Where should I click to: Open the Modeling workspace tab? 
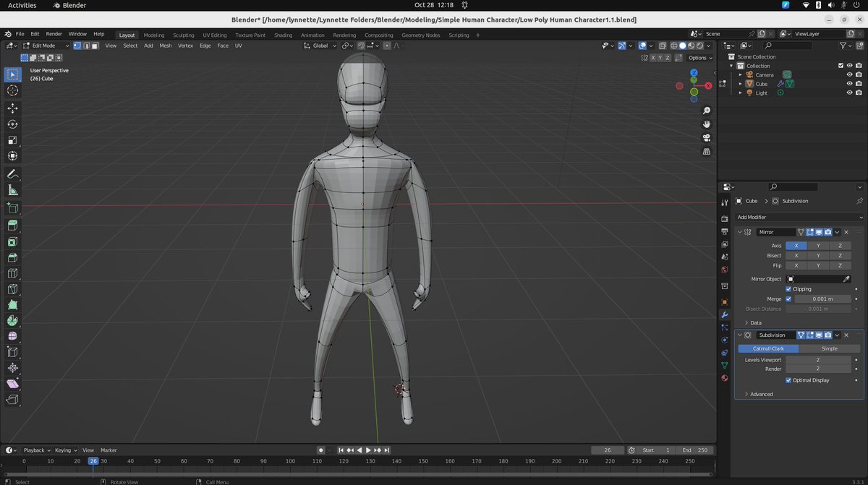153,34
